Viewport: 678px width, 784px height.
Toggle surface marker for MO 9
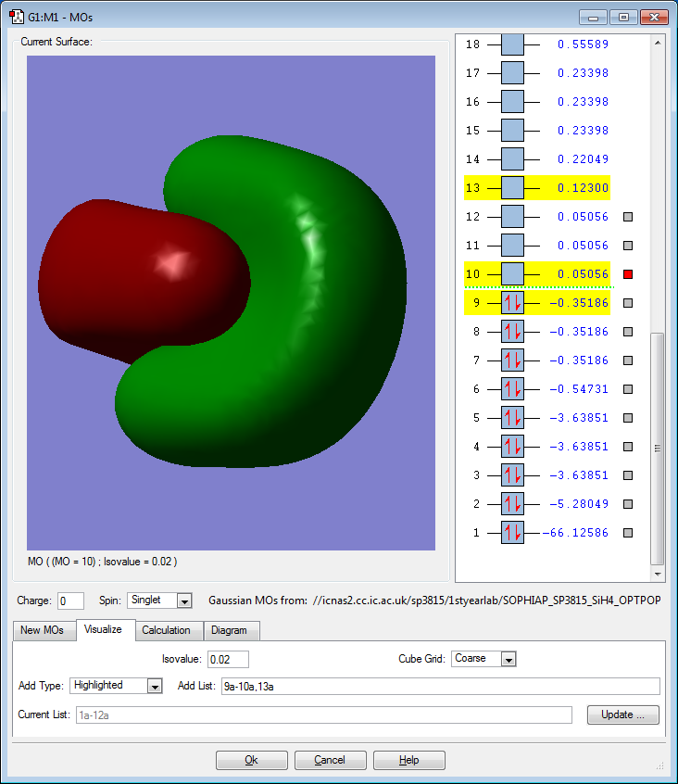click(628, 303)
